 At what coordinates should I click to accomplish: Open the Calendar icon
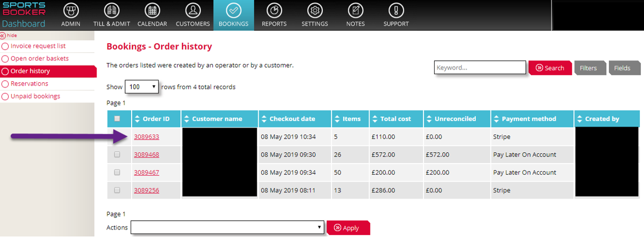152,11
